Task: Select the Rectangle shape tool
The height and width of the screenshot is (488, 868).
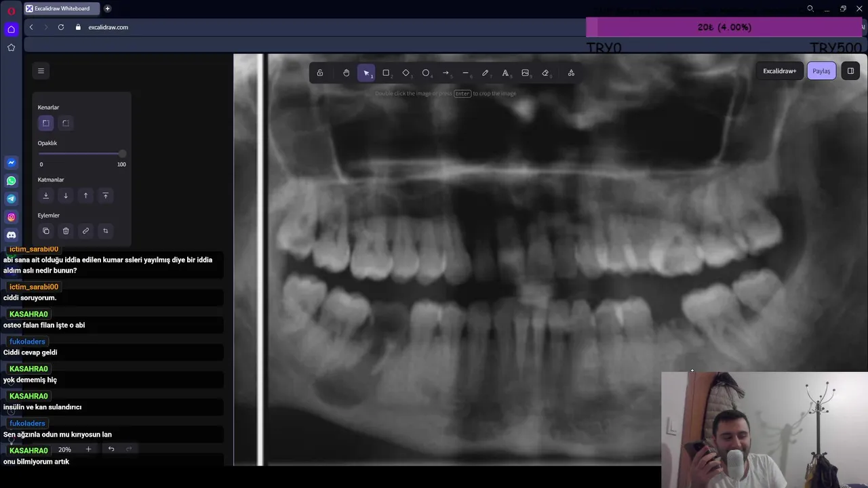Action: 386,73
